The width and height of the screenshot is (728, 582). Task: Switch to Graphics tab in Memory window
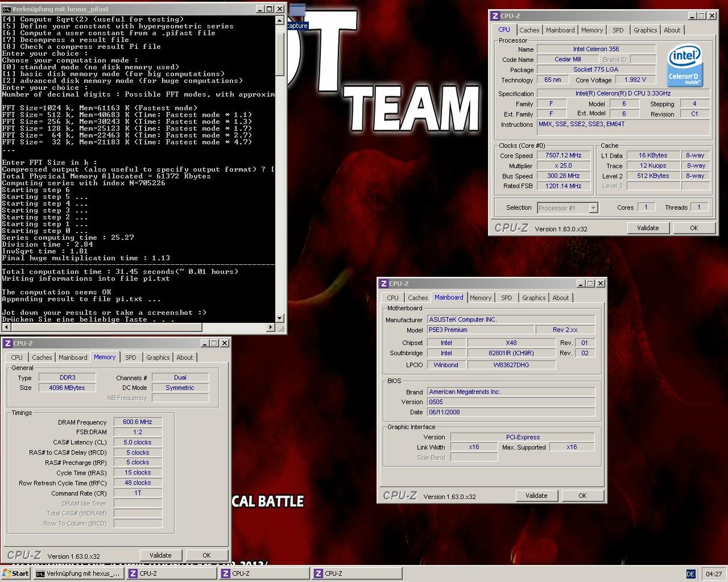click(158, 357)
